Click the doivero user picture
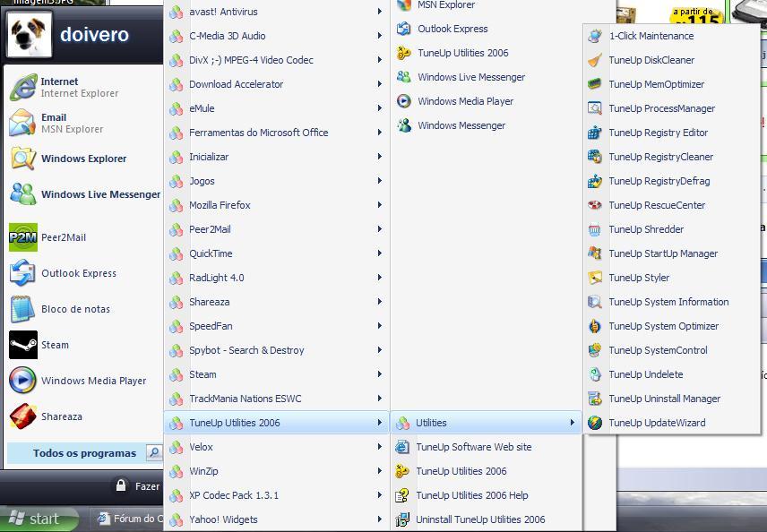Screen dimensions: 767x532 [30, 35]
